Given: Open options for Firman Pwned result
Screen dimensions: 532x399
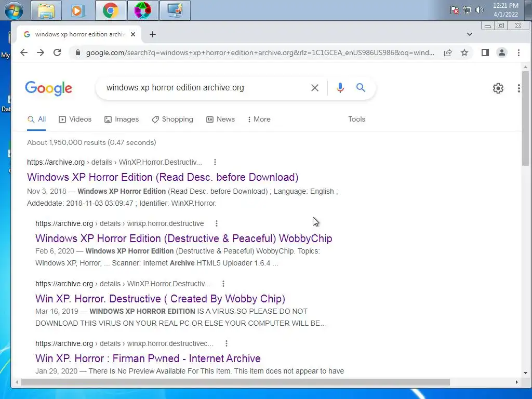Looking at the screenshot, I should [227, 343].
